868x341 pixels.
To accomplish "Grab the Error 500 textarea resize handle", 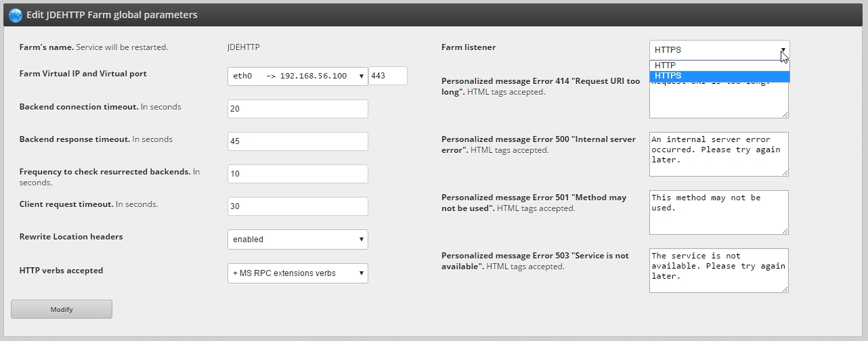I will [x=785, y=173].
